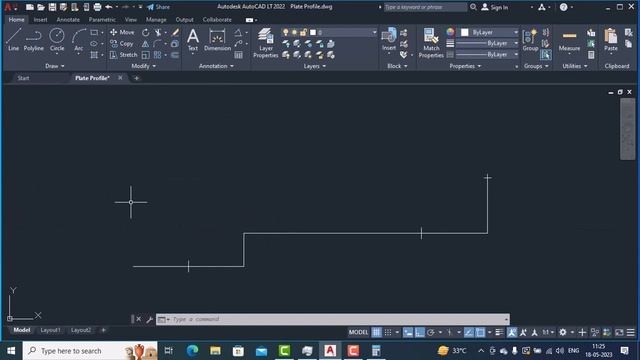Select the Polyline tool
The width and height of the screenshot is (640, 360).
33,40
